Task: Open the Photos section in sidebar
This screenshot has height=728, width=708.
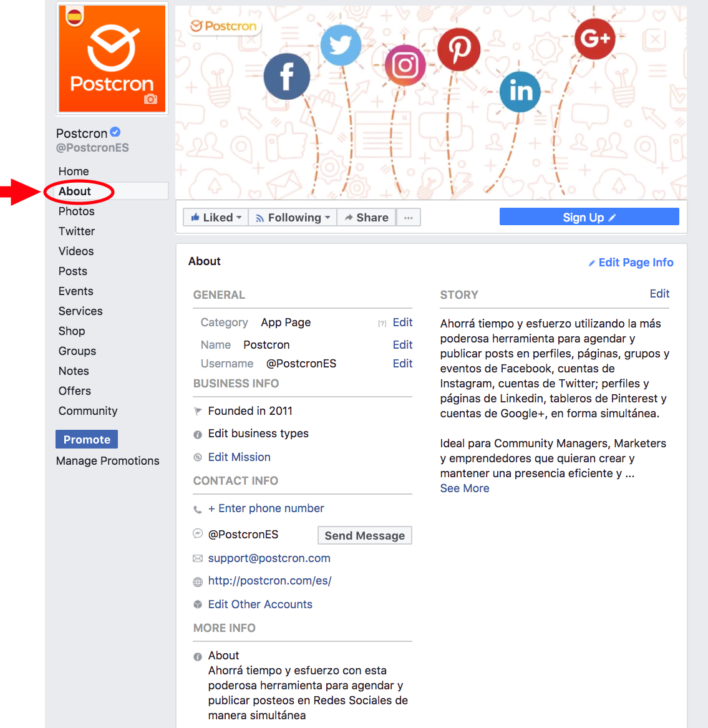Action: pyautogui.click(x=77, y=211)
